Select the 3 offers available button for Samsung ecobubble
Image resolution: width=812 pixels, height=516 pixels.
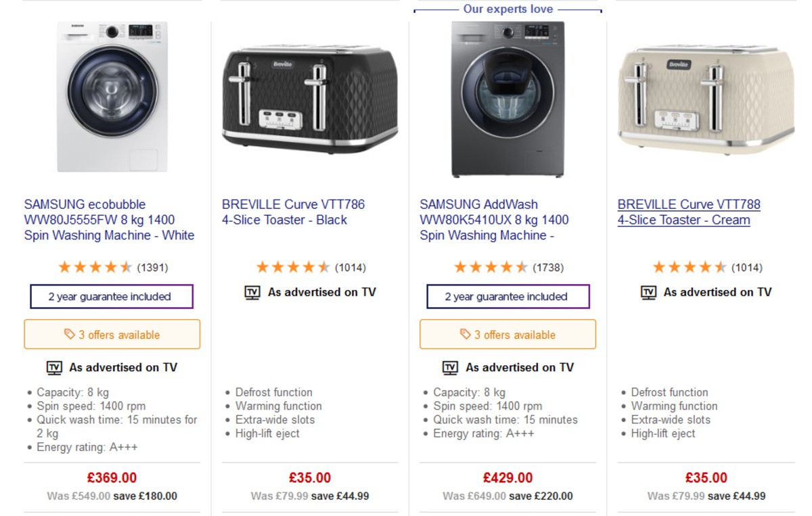(x=112, y=333)
